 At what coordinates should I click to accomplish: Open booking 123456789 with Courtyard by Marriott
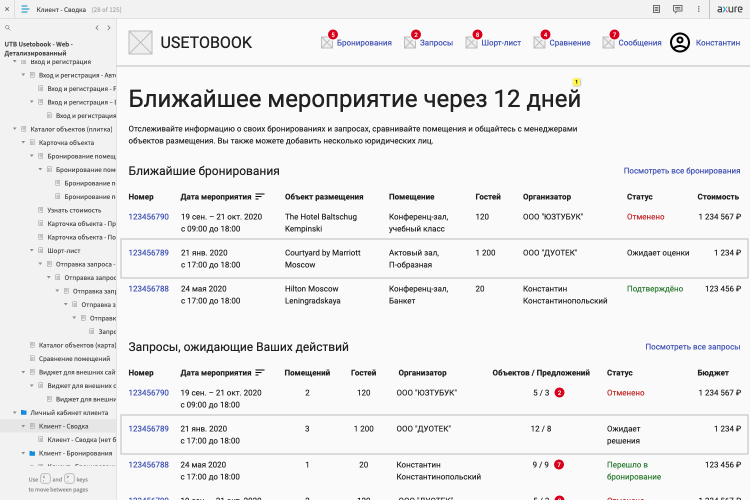click(148, 253)
